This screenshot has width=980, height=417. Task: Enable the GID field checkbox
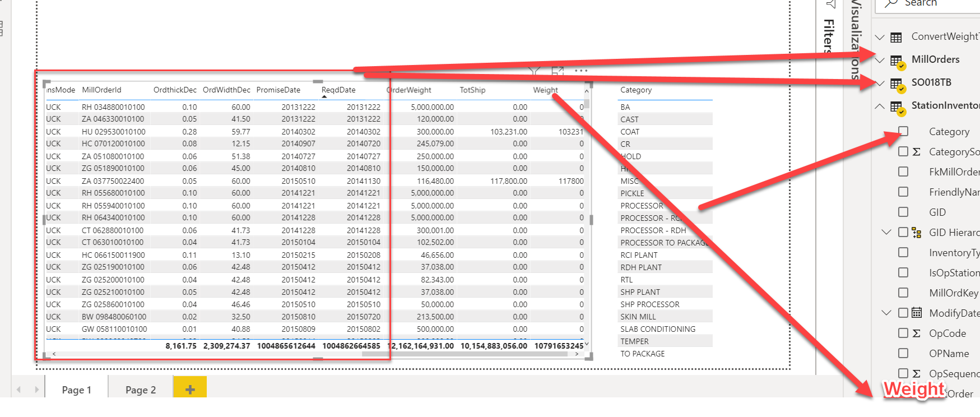click(x=903, y=212)
